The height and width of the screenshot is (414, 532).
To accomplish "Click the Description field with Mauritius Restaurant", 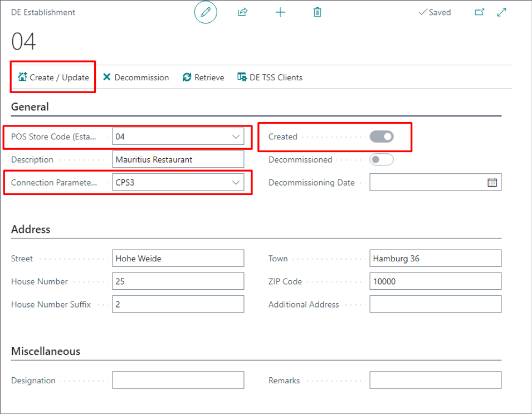I will click(x=178, y=159).
